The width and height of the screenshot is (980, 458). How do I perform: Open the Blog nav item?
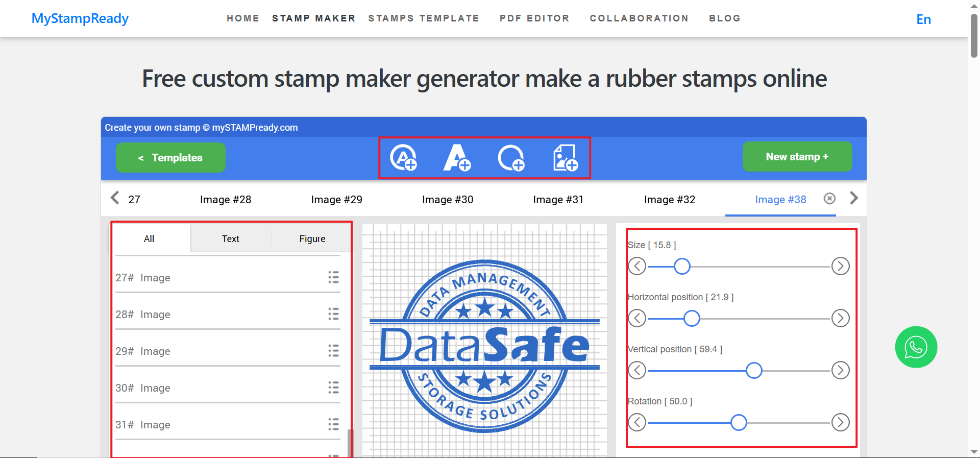(x=725, y=18)
